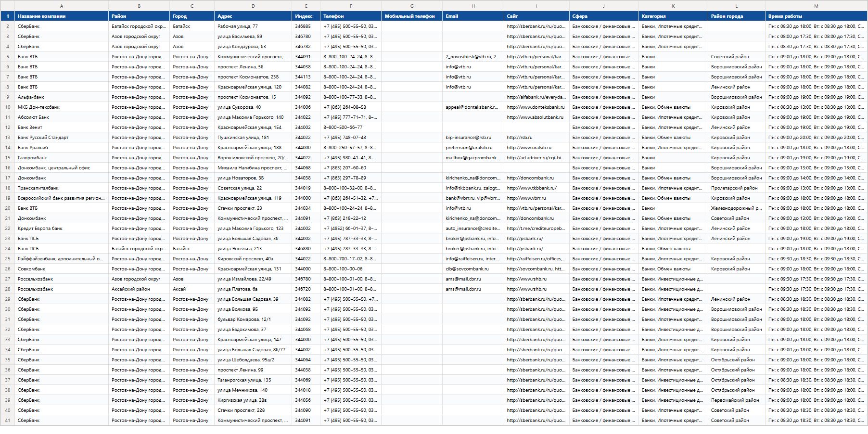This screenshot has width=868, height=434.
Task: Select the 'улица Энгельса, 213' address
Action: point(253,249)
